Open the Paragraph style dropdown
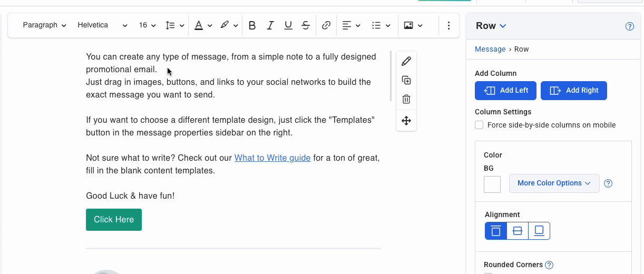The image size is (644, 274). 44,25
